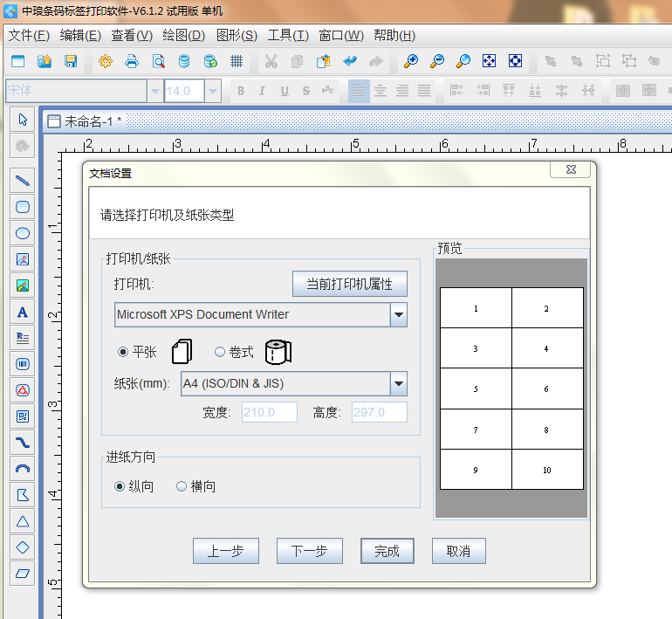Click the 下一步 next step button
Viewport: 672px width, 619px height.
coord(309,551)
